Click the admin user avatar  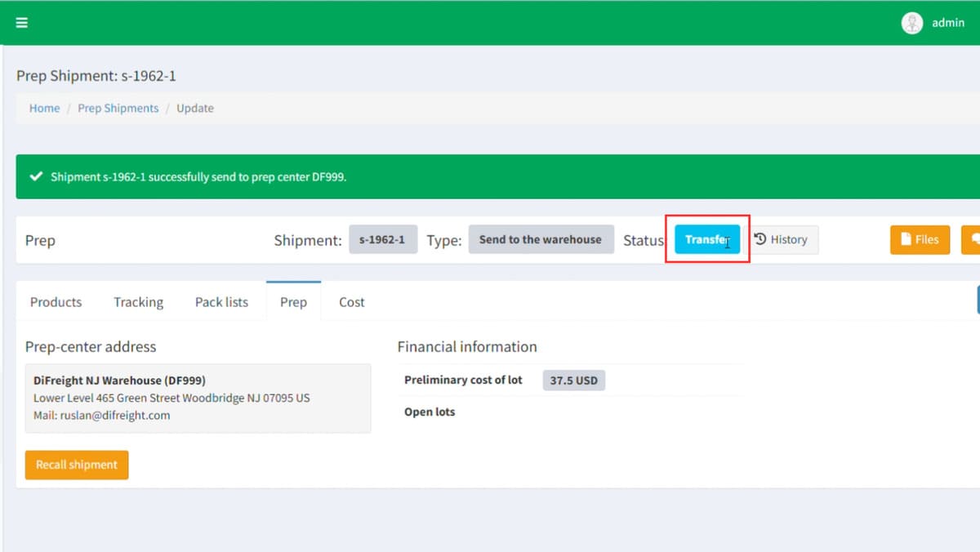click(x=911, y=23)
